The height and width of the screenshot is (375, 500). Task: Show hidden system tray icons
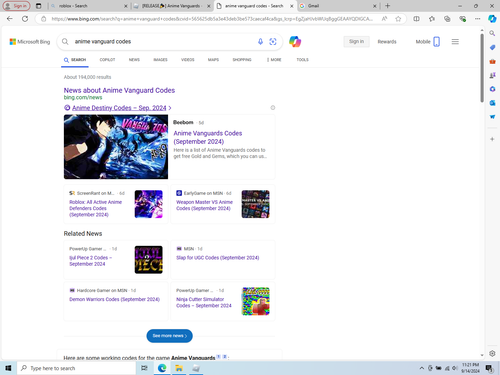[422, 368]
